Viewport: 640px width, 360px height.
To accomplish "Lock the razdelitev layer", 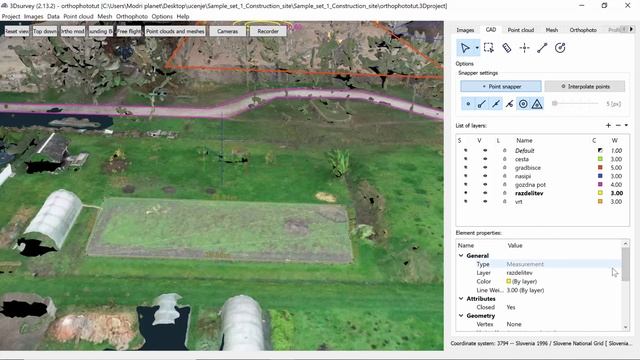I will point(504,193).
